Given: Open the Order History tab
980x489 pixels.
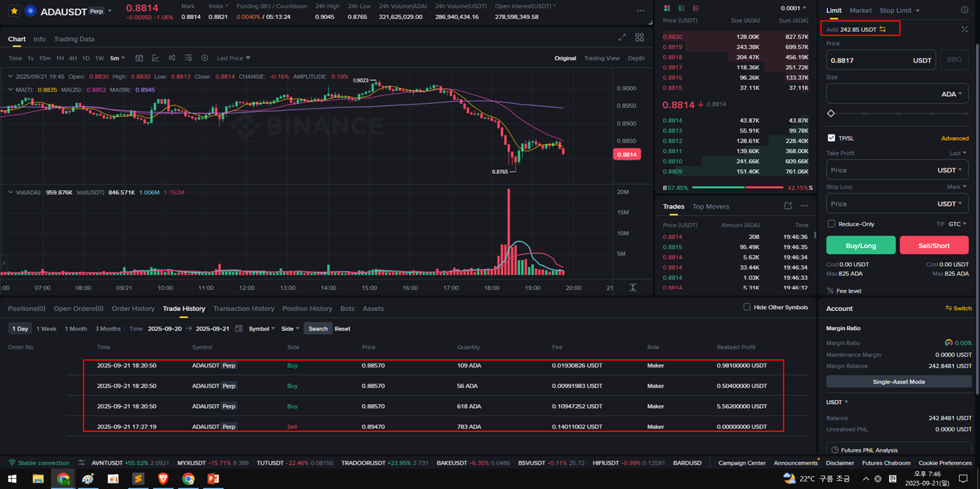Looking at the screenshot, I should click(x=133, y=308).
